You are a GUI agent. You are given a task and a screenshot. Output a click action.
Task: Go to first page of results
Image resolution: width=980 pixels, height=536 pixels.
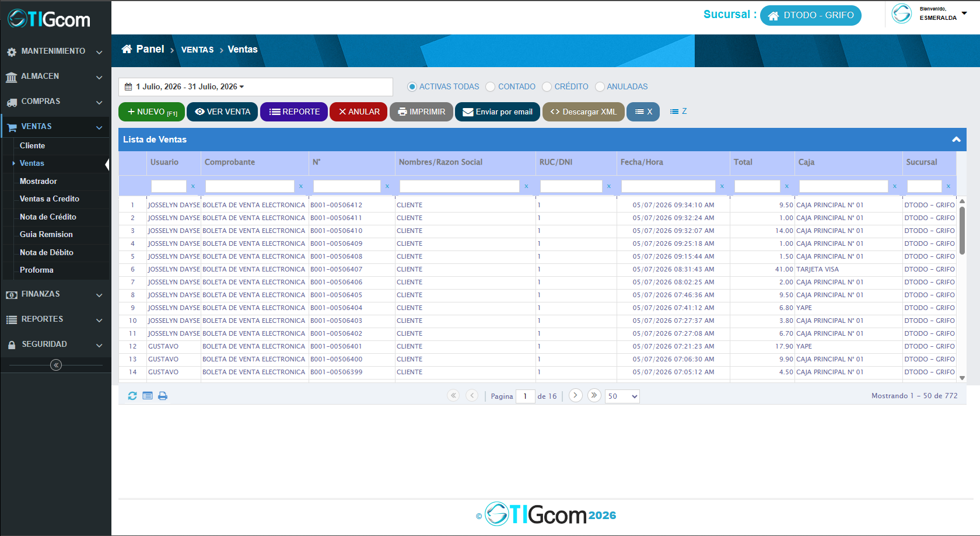point(453,395)
